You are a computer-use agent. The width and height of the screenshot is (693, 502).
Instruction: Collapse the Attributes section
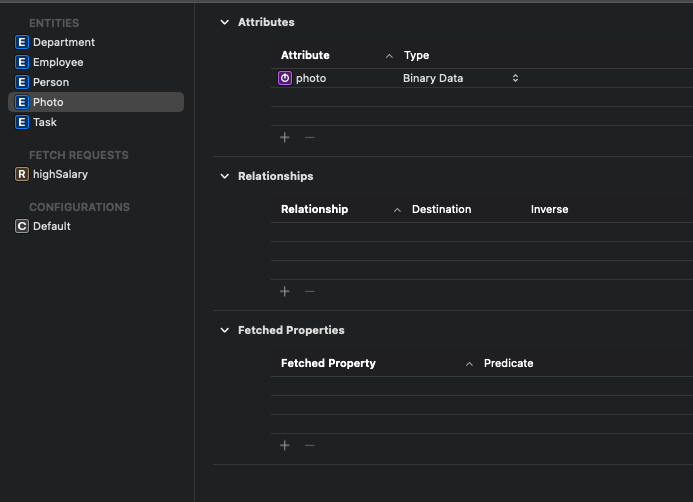coord(224,22)
